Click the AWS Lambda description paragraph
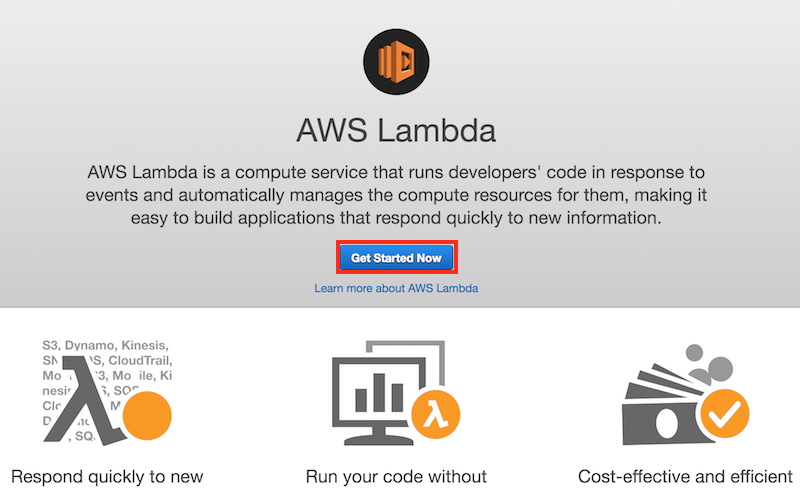 click(396, 195)
